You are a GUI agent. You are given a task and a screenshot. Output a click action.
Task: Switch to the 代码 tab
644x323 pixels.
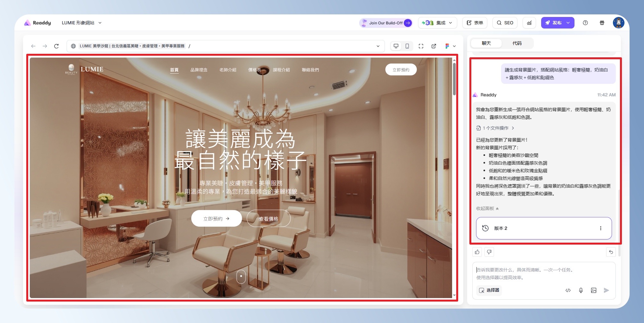[x=517, y=43]
